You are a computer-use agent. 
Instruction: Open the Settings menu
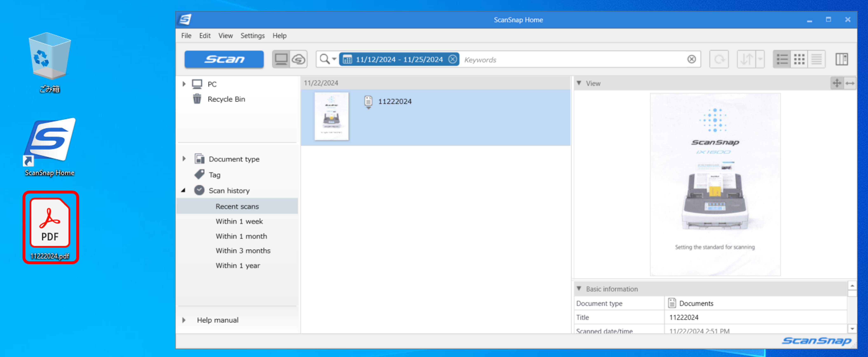252,36
